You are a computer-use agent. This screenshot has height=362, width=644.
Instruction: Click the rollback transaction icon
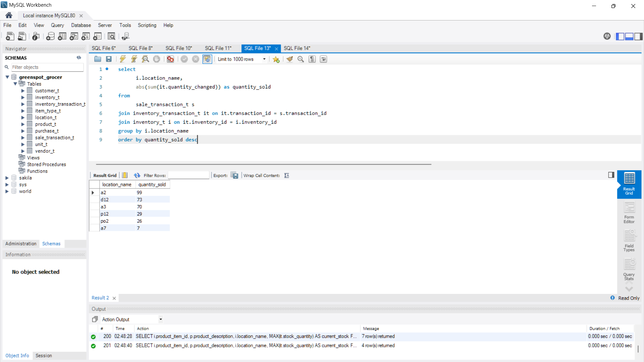coord(196,59)
